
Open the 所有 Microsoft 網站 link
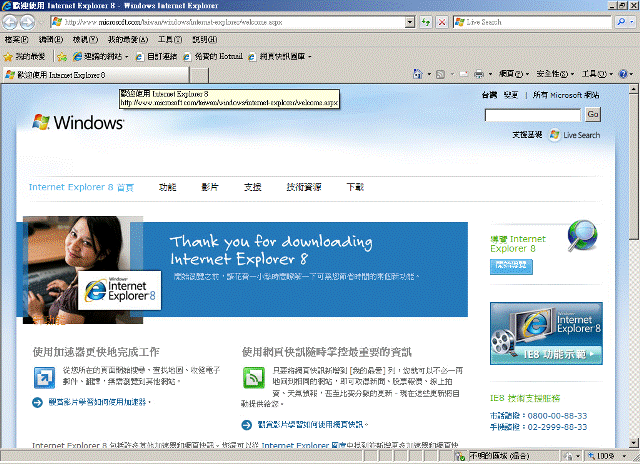pyautogui.click(x=566, y=95)
